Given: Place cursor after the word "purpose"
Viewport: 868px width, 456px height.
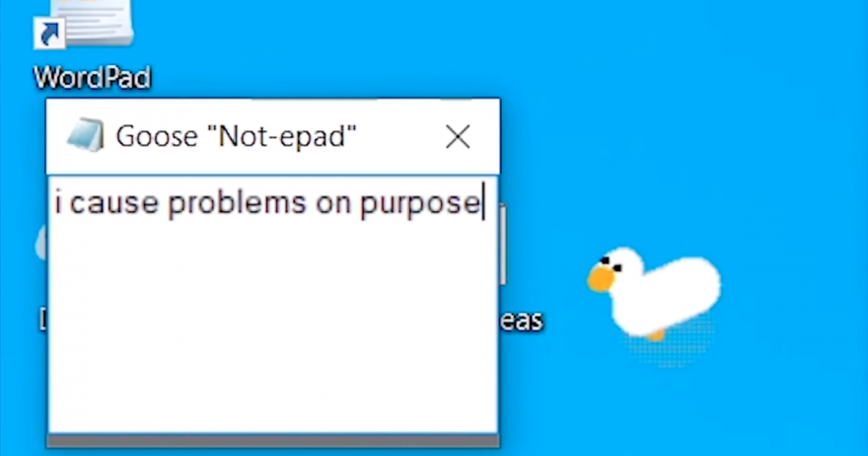Looking at the screenshot, I should click(482, 202).
